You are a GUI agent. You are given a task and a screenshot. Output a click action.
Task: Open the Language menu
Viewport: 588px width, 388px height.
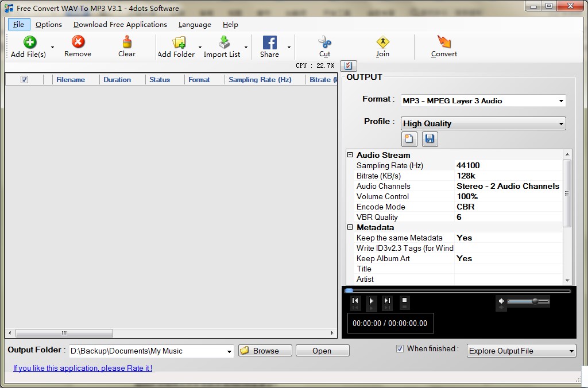[x=194, y=25]
